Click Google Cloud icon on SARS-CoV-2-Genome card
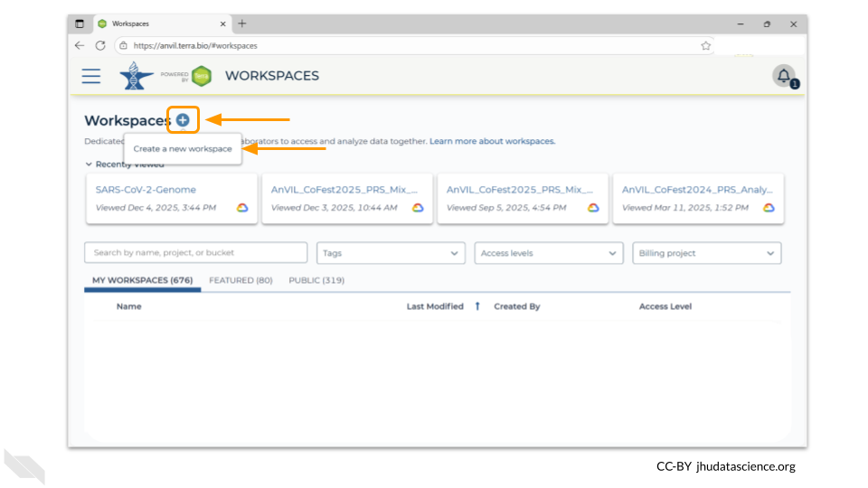868x488 pixels. (x=242, y=208)
